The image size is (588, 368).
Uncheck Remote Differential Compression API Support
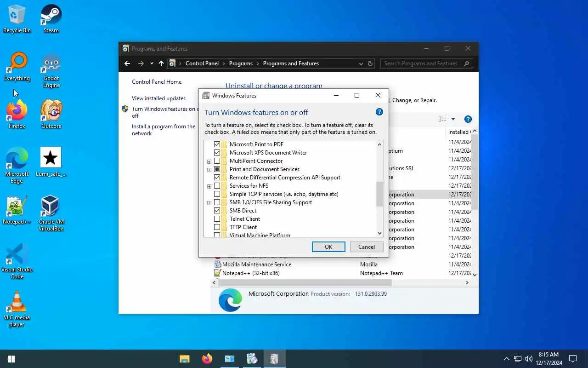coord(217,178)
